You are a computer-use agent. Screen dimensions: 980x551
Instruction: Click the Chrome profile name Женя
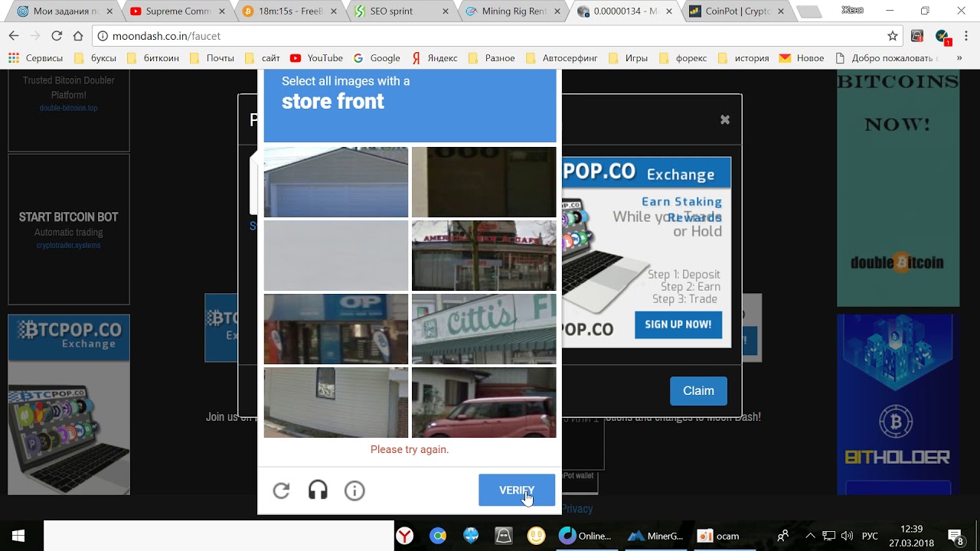click(851, 9)
